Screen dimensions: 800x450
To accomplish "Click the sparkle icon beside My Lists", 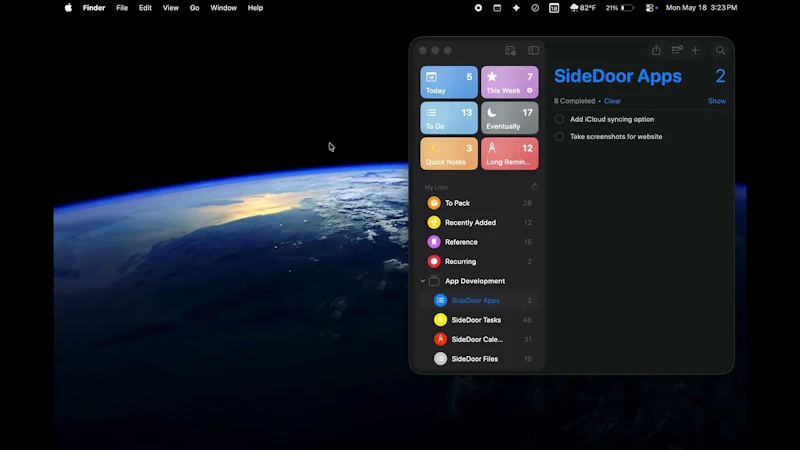I will point(534,187).
